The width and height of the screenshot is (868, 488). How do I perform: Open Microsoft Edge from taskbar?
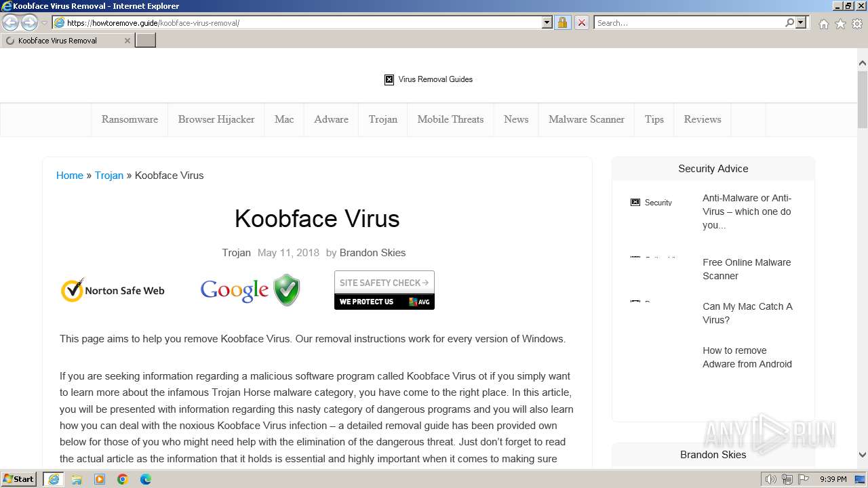point(146,479)
